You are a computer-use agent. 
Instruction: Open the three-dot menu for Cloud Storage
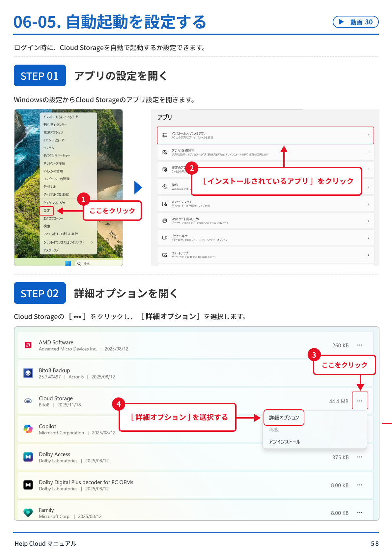(x=360, y=401)
